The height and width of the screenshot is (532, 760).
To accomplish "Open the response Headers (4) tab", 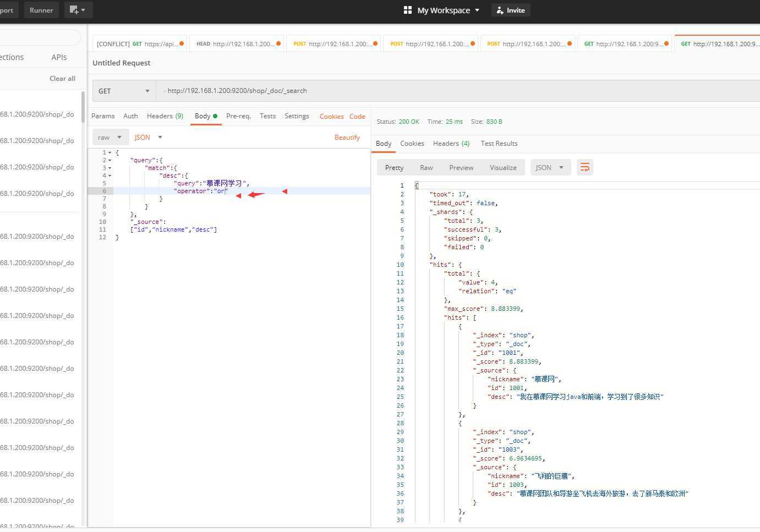I will click(451, 144).
